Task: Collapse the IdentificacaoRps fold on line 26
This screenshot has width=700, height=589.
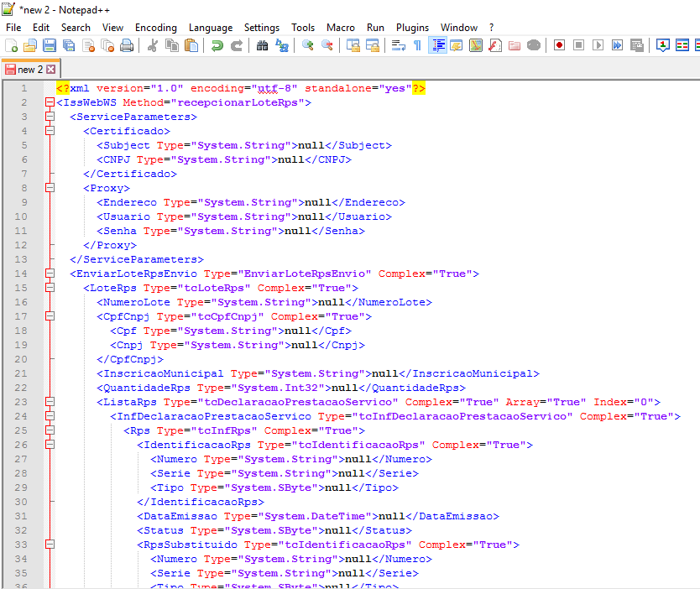Action: pyautogui.click(x=50, y=445)
